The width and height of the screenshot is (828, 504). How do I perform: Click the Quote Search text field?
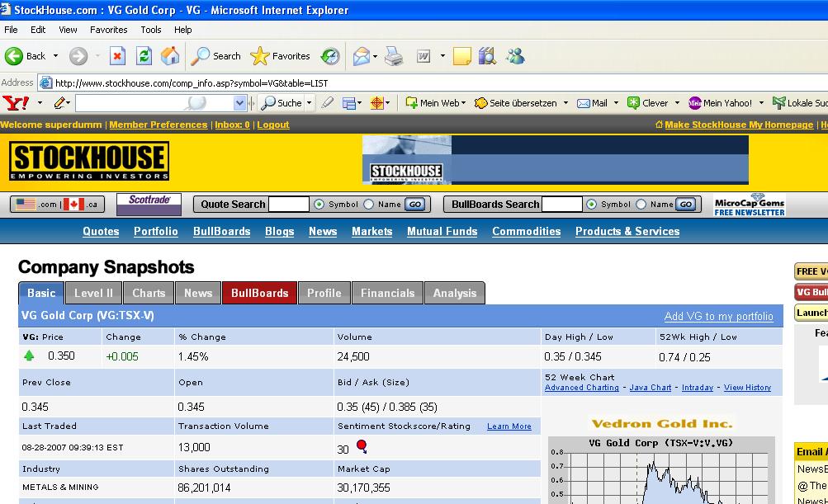click(x=289, y=205)
